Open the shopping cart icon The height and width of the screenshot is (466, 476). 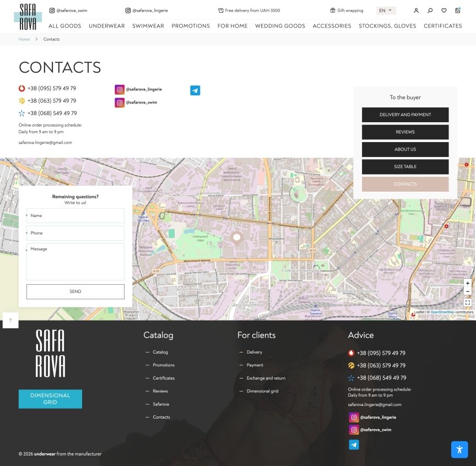click(458, 10)
